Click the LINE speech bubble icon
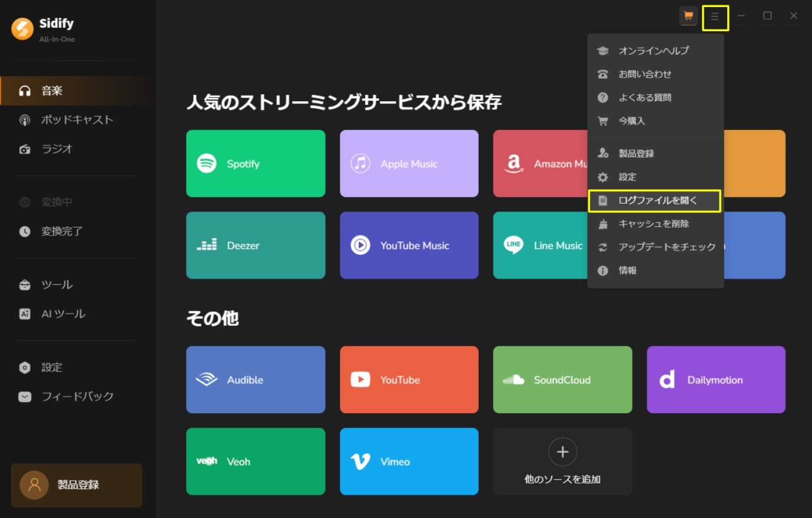Image resolution: width=812 pixels, height=518 pixels. [x=513, y=245]
